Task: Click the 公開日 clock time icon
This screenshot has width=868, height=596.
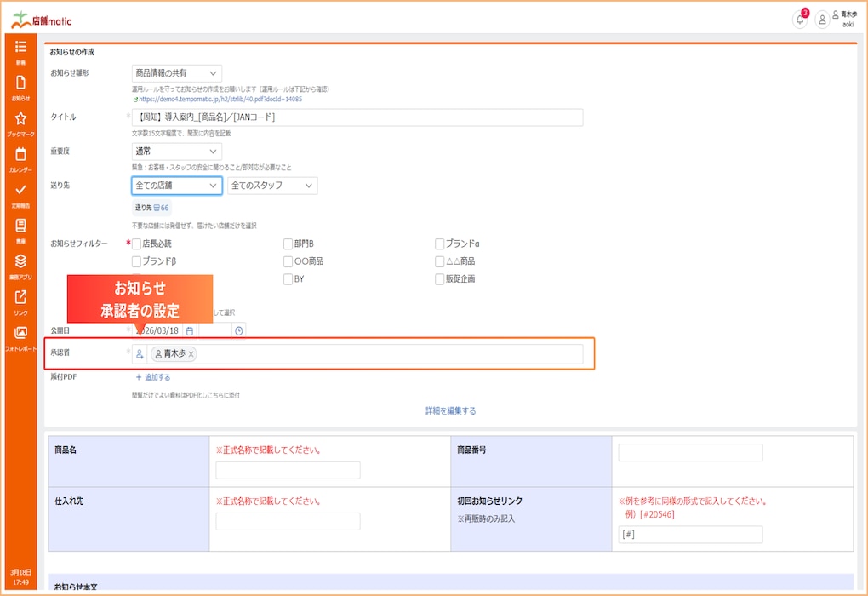Action: point(239,330)
